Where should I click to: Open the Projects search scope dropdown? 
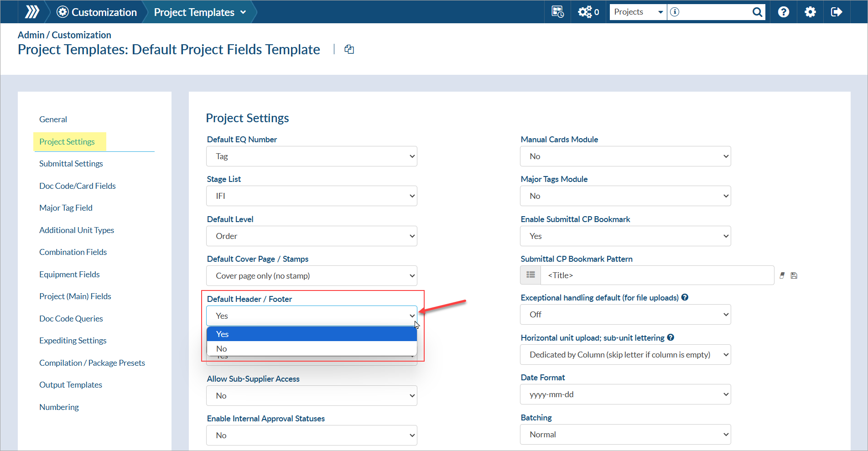[x=638, y=12]
